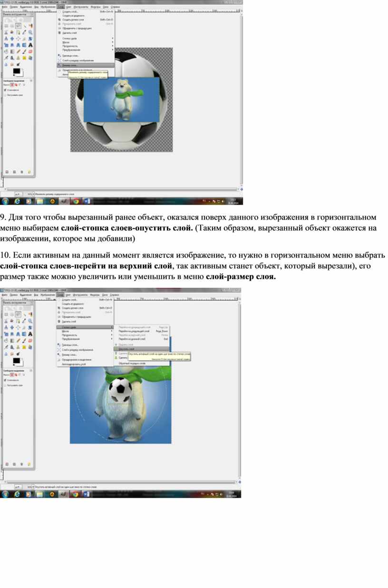Choose 'Опустить слой' in lower stack submenu
The width and height of the screenshot is (388, 588).
tap(141, 349)
